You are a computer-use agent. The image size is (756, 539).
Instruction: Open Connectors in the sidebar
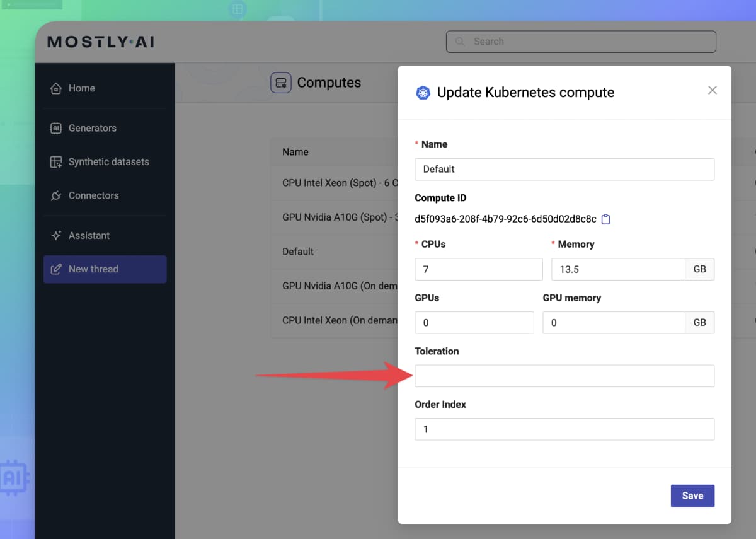[93, 195]
